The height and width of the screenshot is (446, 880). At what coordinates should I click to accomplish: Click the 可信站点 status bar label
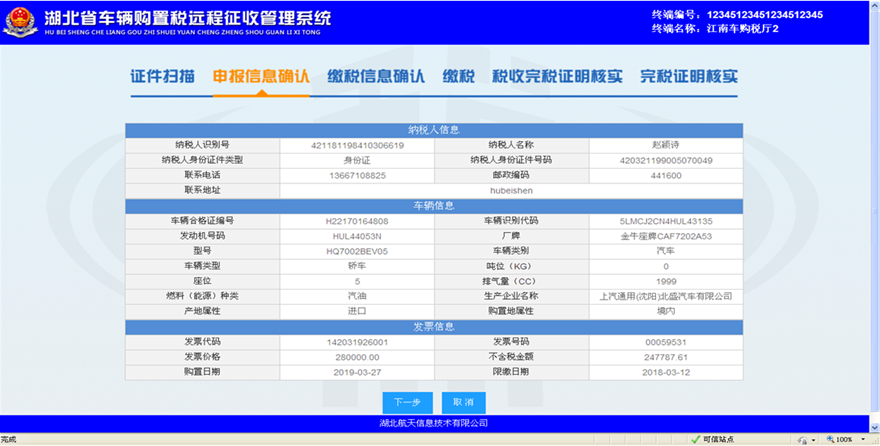[x=719, y=439]
